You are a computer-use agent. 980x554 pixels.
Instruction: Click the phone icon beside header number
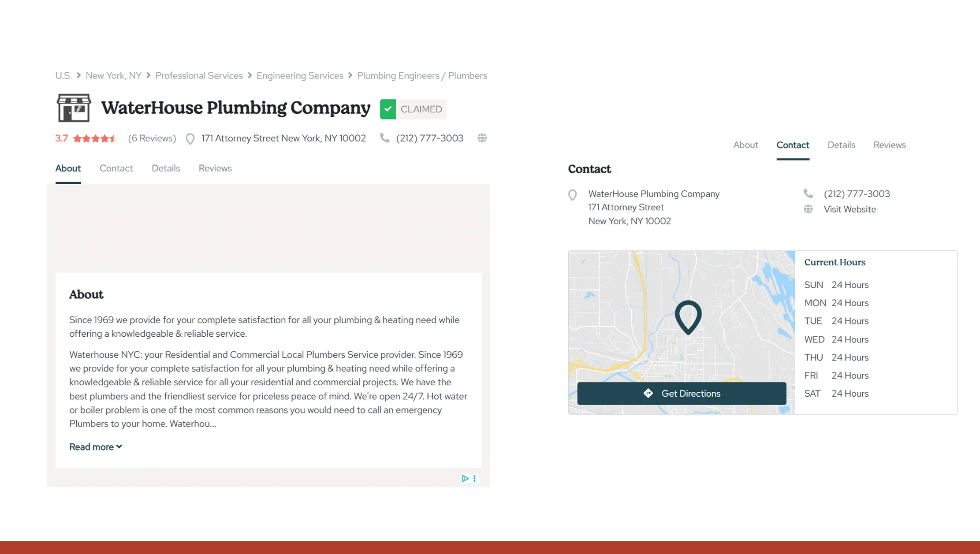pyautogui.click(x=384, y=138)
